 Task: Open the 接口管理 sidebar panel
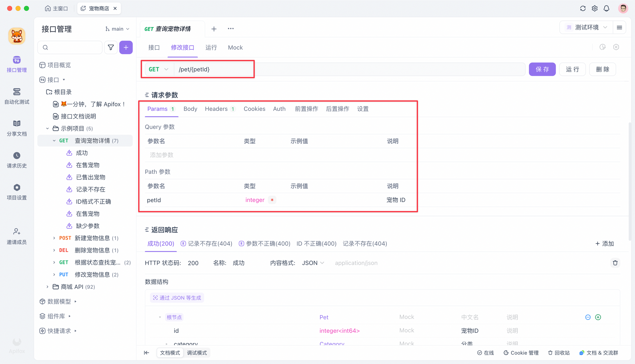(x=17, y=64)
